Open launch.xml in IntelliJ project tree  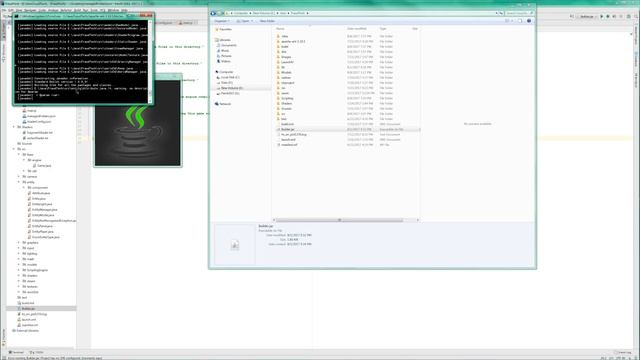click(29, 320)
